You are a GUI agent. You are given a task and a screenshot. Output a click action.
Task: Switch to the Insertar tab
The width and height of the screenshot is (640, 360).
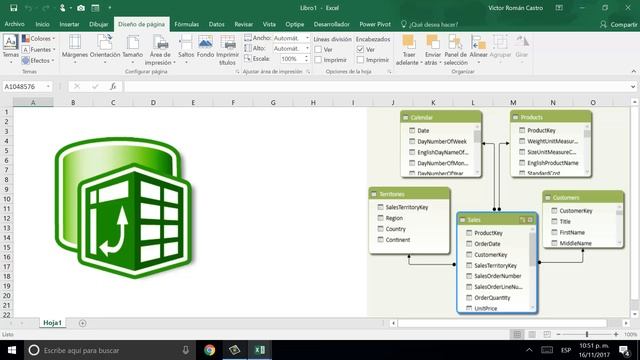[69, 24]
